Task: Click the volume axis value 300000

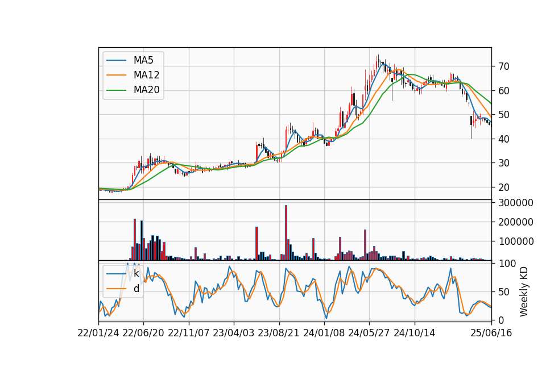Action: click(516, 203)
